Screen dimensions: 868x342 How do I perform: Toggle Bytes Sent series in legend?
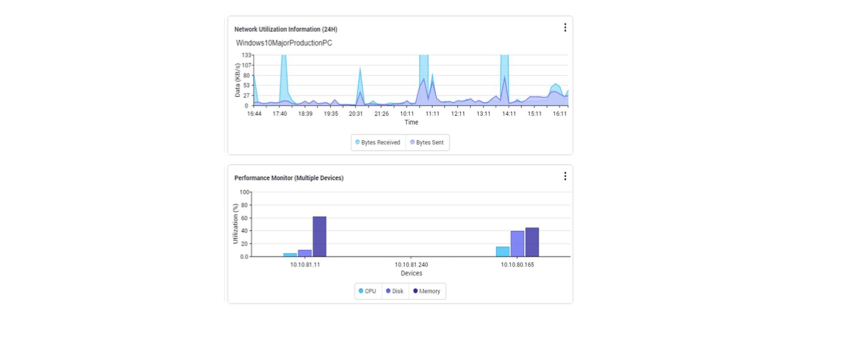(427, 143)
